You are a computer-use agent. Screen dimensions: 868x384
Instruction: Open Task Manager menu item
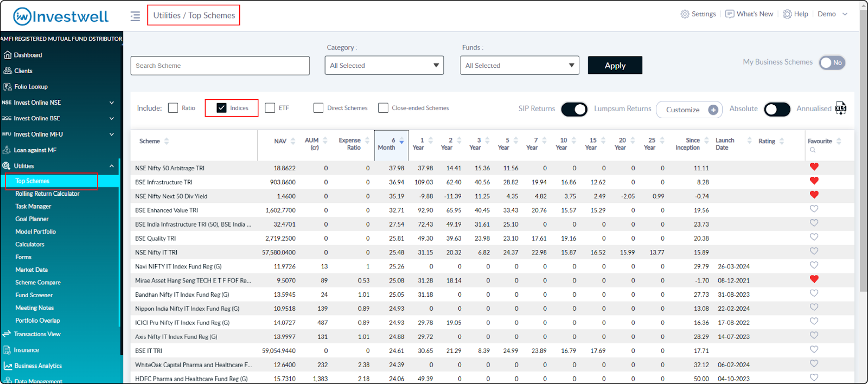click(33, 207)
